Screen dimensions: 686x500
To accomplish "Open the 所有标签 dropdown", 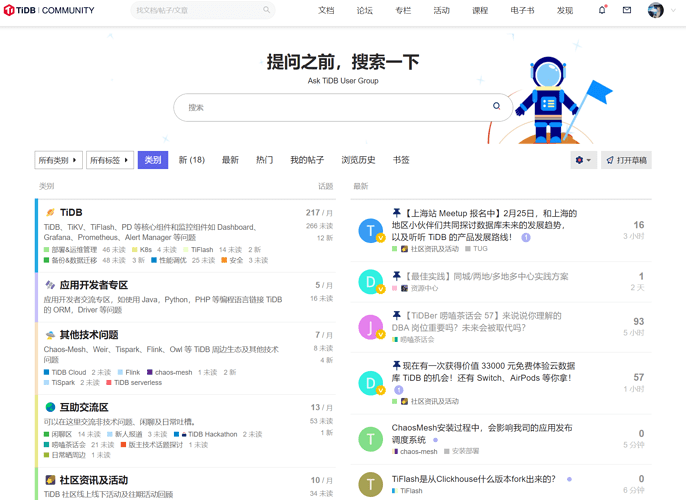I will click(x=110, y=160).
